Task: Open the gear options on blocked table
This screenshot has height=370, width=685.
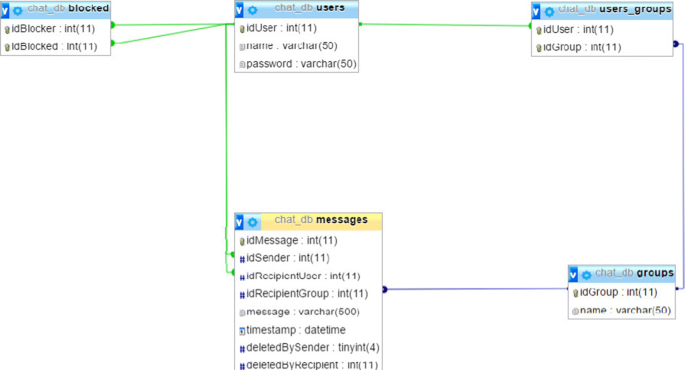Action: (x=18, y=10)
